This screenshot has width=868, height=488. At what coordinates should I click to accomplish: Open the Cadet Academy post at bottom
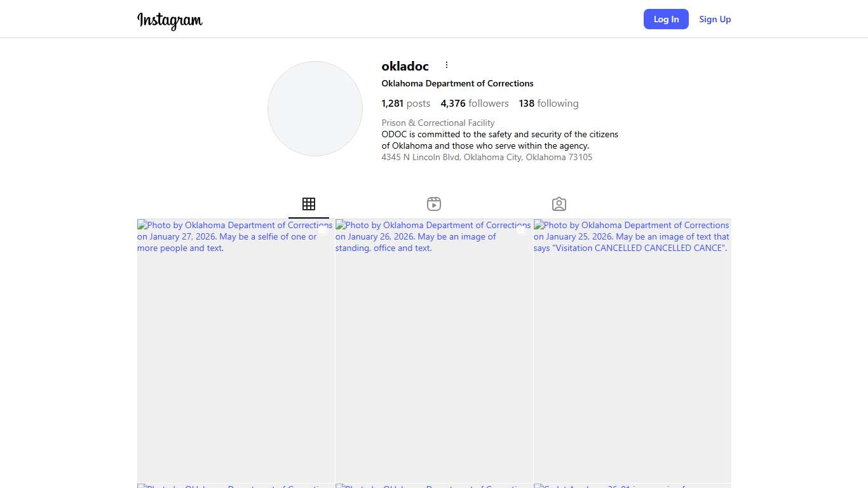pyautogui.click(x=632, y=485)
